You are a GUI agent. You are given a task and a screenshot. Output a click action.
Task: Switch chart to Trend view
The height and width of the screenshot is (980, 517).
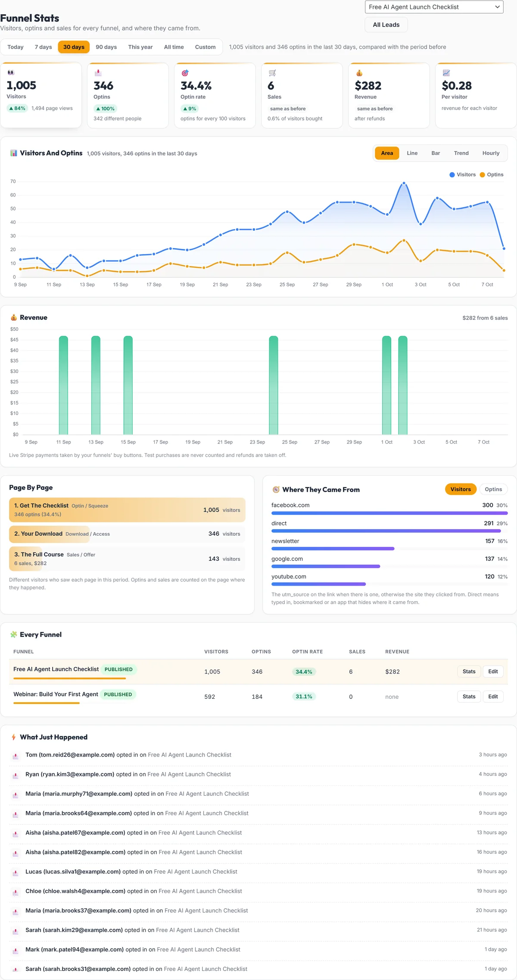click(461, 153)
